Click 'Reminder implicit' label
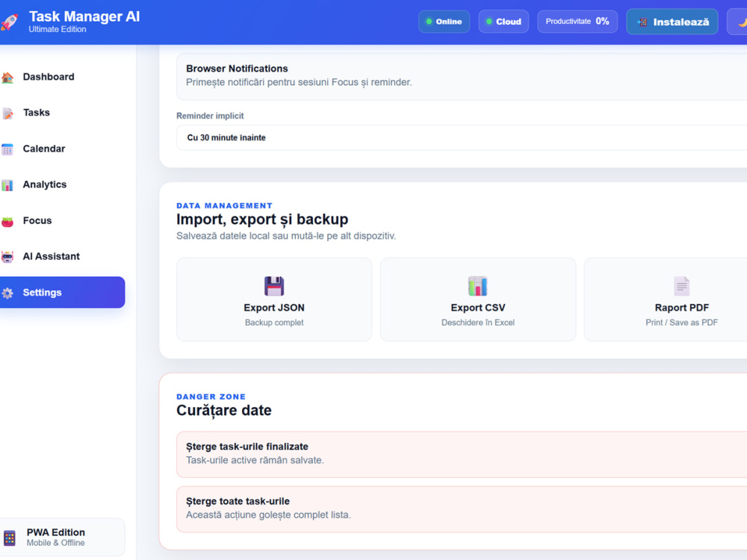 [210, 116]
